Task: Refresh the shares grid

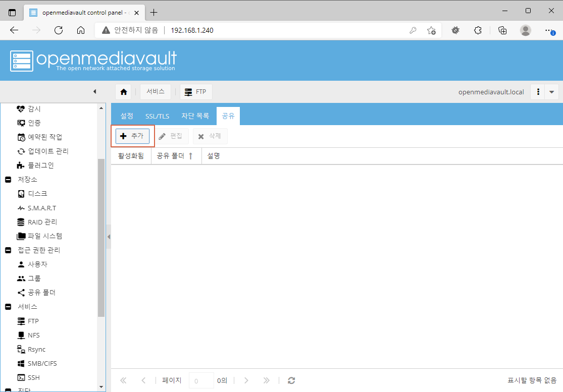Action: coord(291,380)
